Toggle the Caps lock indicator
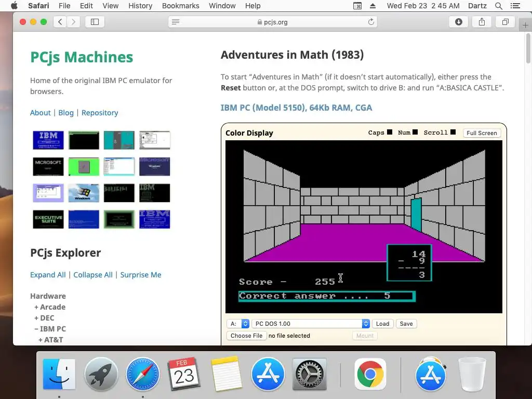532x399 pixels. (x=390, y=132)
